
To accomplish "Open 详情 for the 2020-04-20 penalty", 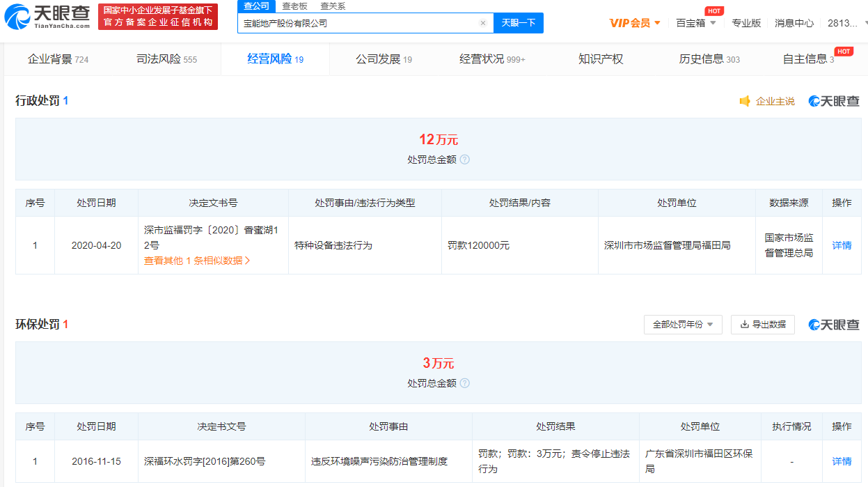I will tap(842, 245).
